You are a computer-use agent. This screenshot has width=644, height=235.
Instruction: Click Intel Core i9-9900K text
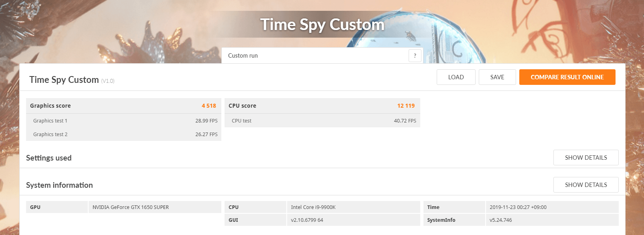[313, 207]
